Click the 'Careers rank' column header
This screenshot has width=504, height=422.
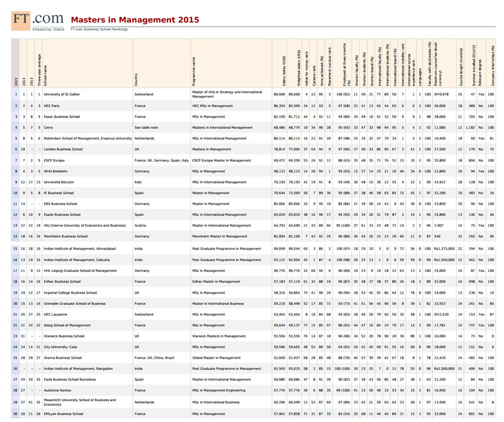pyautogui.click(x=314, y=76)
